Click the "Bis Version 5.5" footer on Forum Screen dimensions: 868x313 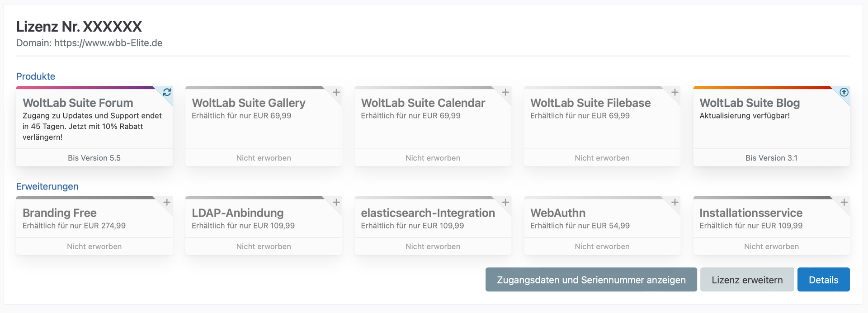click(x=94, y=158)
